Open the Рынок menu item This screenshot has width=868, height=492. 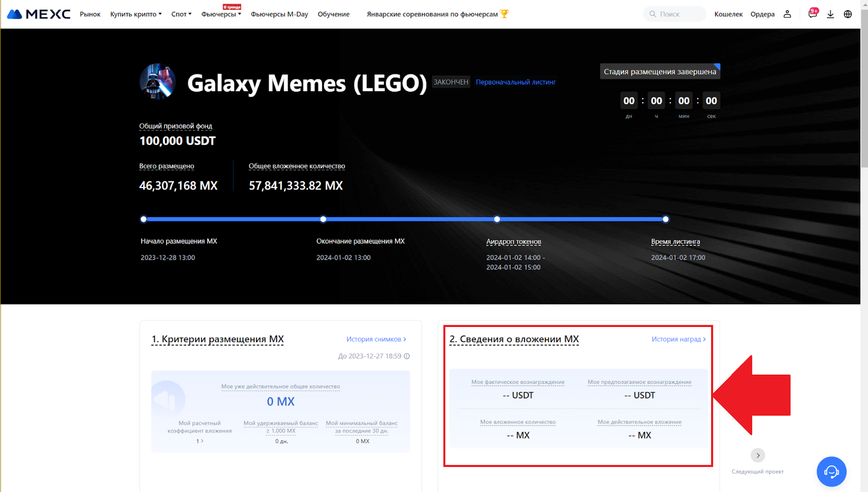tap(90, 14)
